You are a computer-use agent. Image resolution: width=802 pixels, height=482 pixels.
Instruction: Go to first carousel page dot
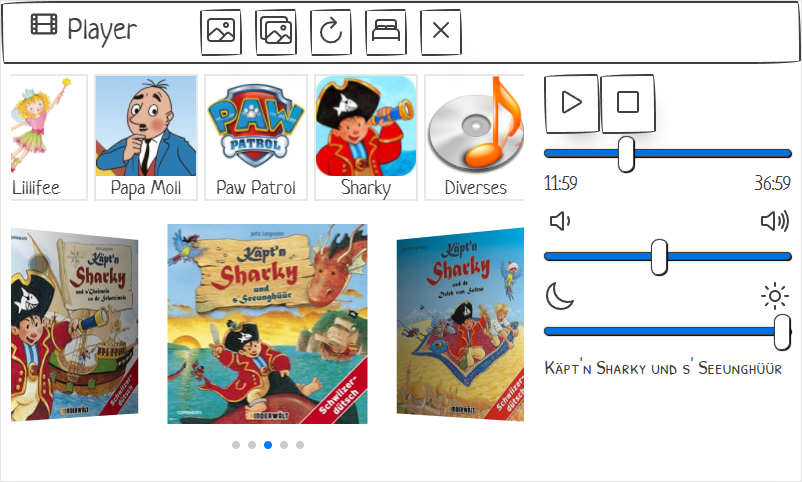click(236, 445)
